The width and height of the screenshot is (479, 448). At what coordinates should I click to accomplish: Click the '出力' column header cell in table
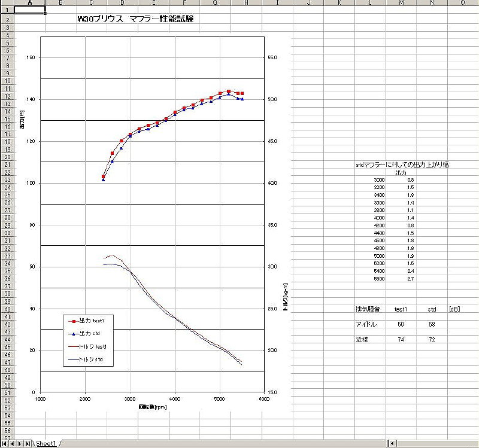click(x=401, y=173)
